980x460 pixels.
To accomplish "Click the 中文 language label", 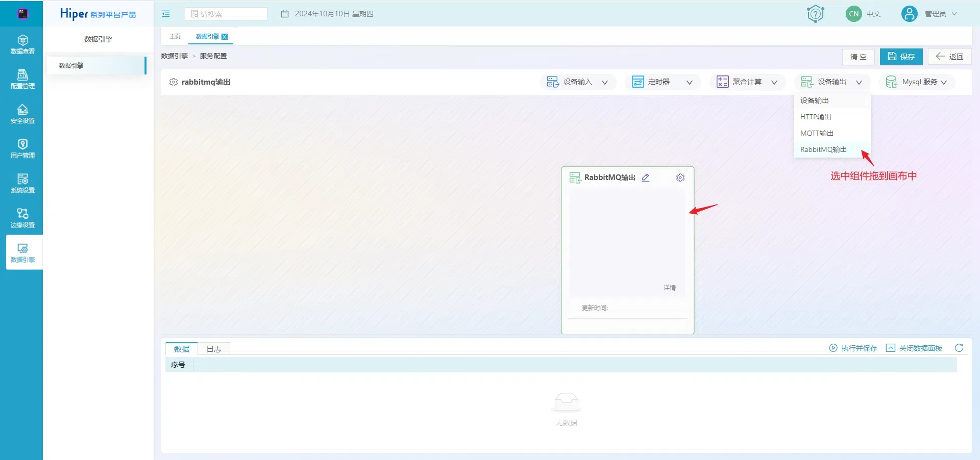I will pos(873,14).
